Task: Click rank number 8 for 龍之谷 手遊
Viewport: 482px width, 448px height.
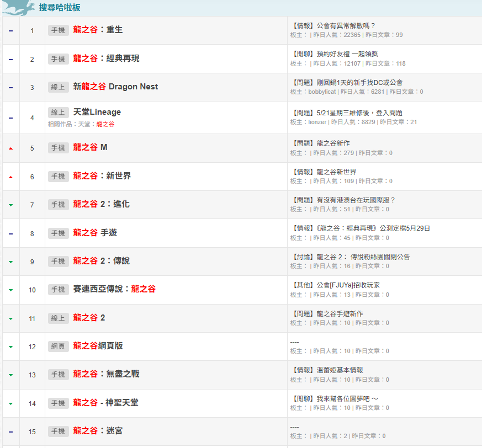Action: tap(32, 234)
